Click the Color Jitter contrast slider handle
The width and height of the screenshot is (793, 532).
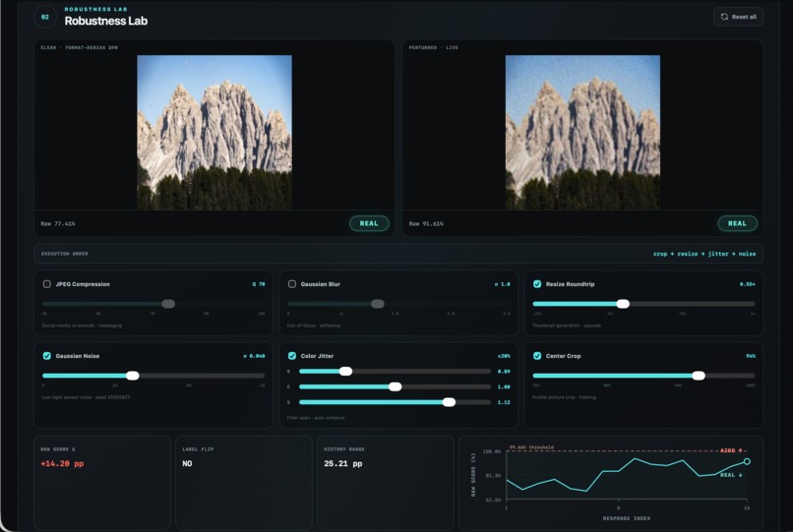tap(395, 386)
